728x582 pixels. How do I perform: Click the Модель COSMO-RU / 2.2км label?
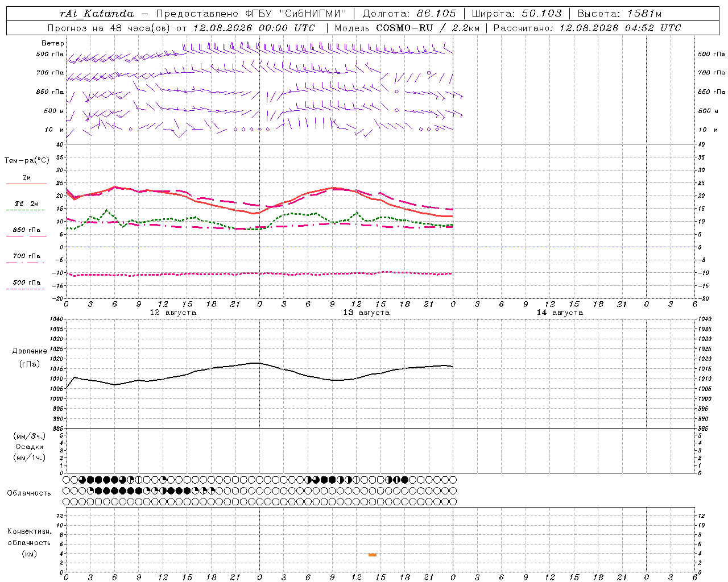pyautogui.click(x=407, y=28)
